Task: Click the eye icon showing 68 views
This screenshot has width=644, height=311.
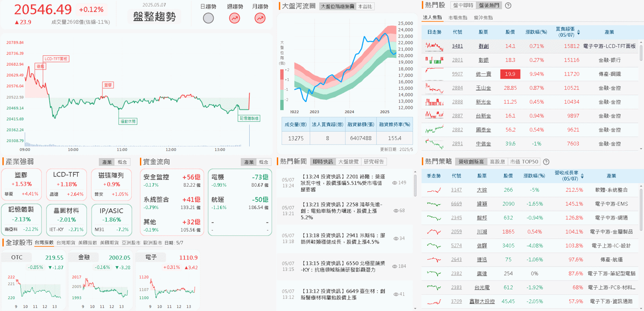Action: (396, 211)
